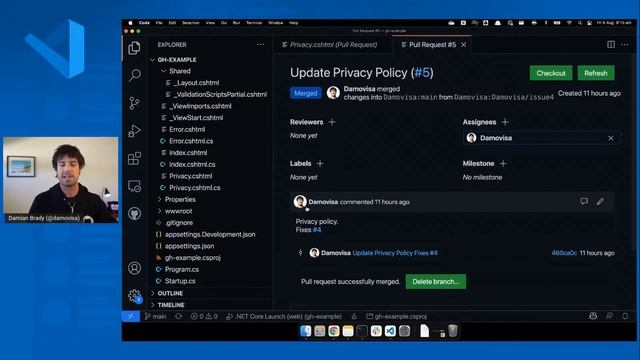Open Trash in the Dock
The image size is (640, 360).
pyautogui.click(x=453, y=331)
